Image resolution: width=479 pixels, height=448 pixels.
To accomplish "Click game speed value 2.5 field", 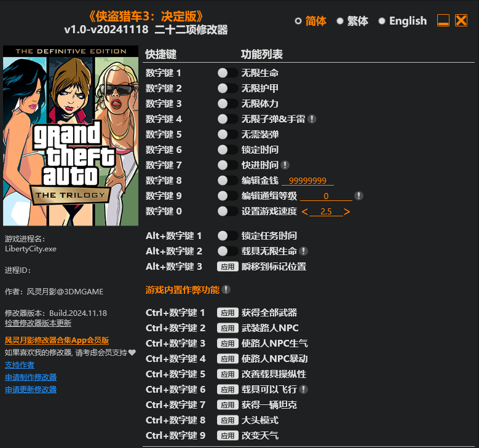I will click(326, 211).
